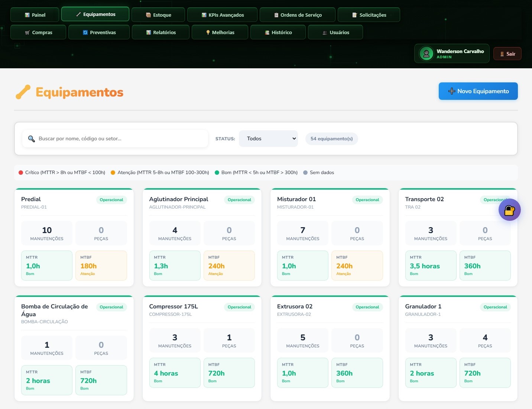Click the lightbulb icon in Melhorias
532x409 pixels.
208,33
